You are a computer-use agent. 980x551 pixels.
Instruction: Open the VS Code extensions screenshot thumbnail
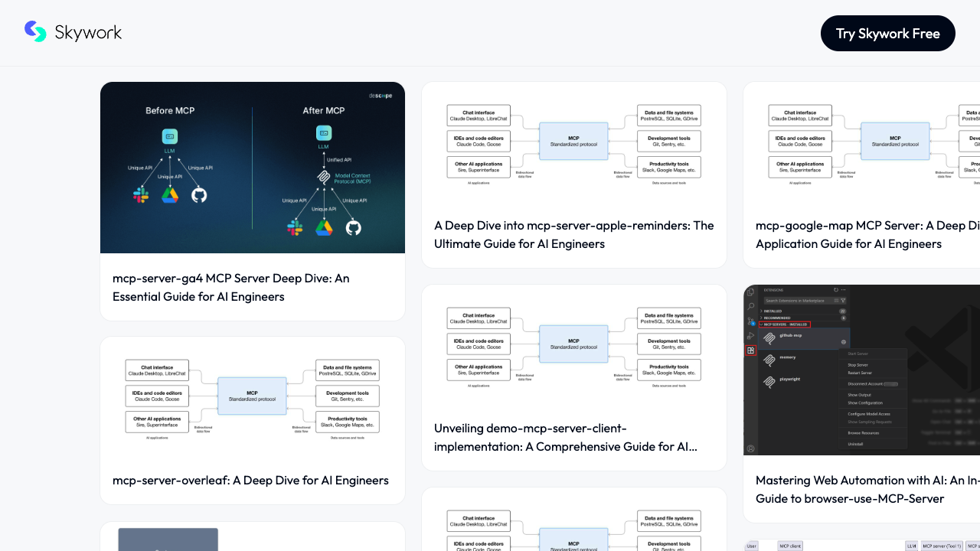[x=861, y=370]
